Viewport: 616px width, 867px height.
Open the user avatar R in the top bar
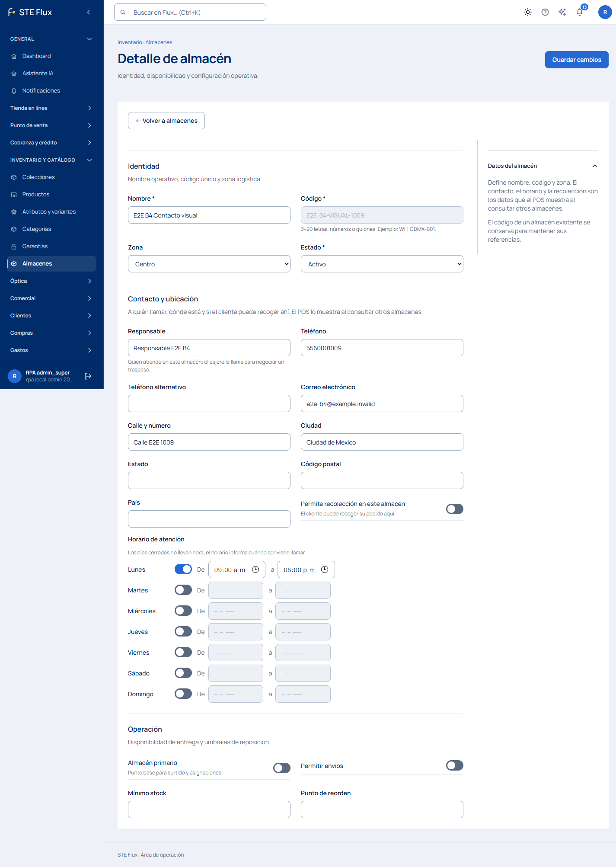[605, 12]
